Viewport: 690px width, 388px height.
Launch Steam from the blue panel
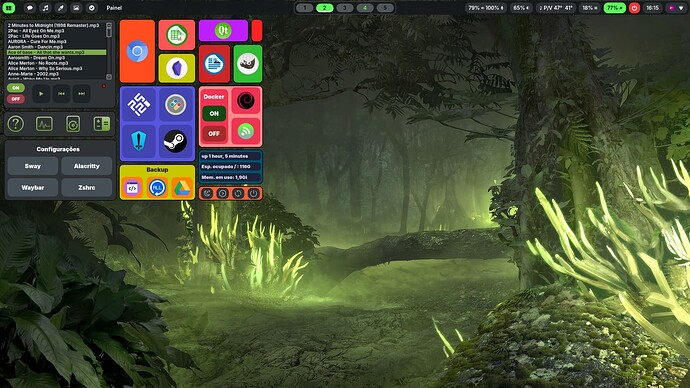176,141
